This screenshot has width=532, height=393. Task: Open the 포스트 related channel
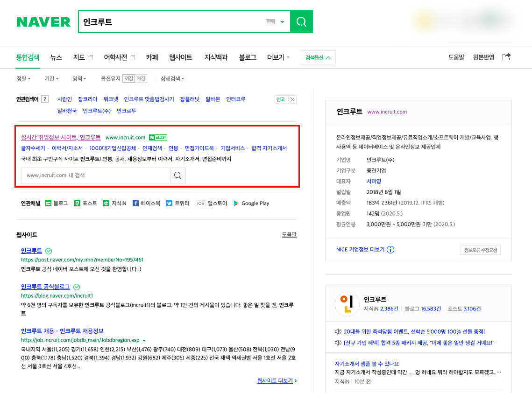85,203
